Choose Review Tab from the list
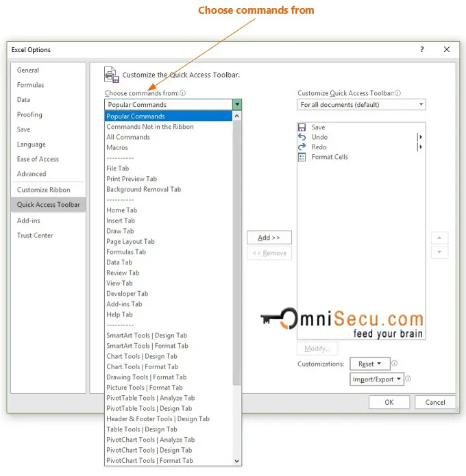466x476 pixels. point(169,273)
